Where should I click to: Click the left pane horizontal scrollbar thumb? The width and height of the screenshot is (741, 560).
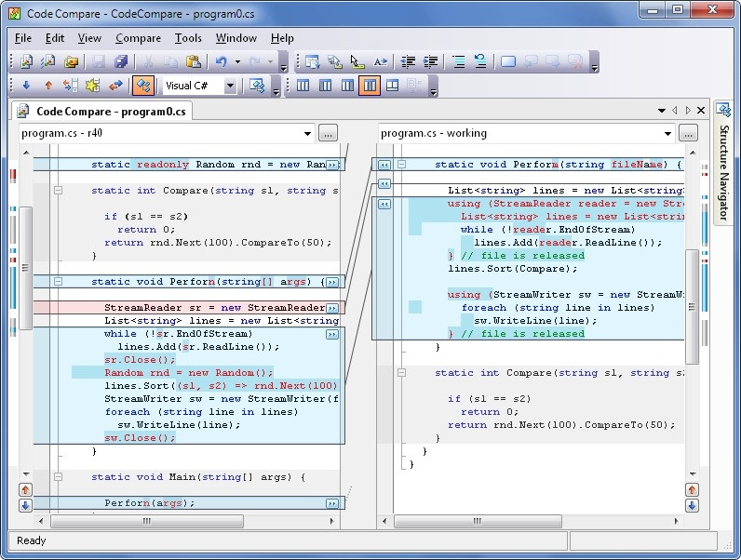147,521
